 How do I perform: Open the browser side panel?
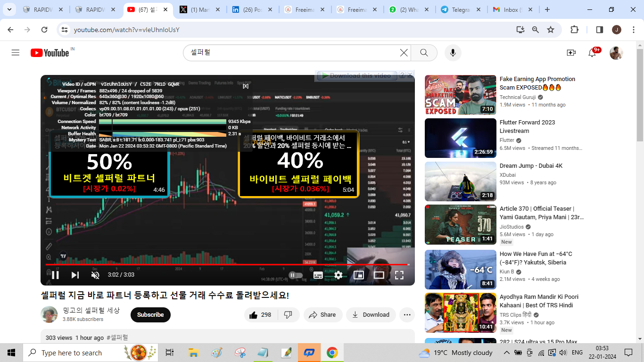tap(600, 30)
